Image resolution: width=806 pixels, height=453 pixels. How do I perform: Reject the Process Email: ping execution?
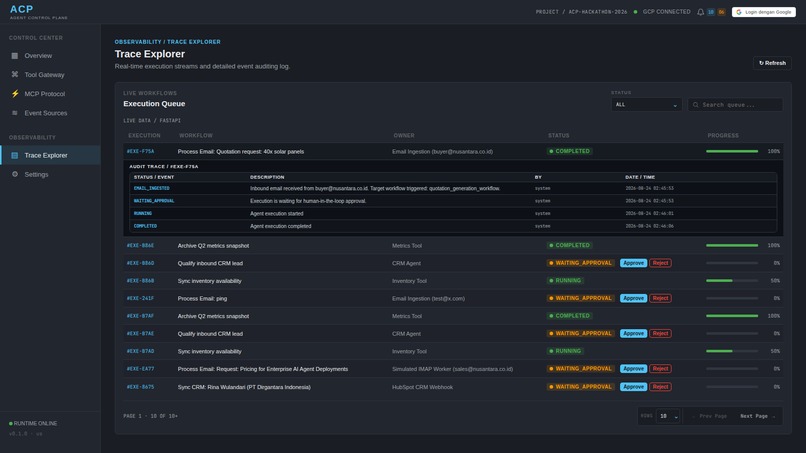tap(660, 298)
